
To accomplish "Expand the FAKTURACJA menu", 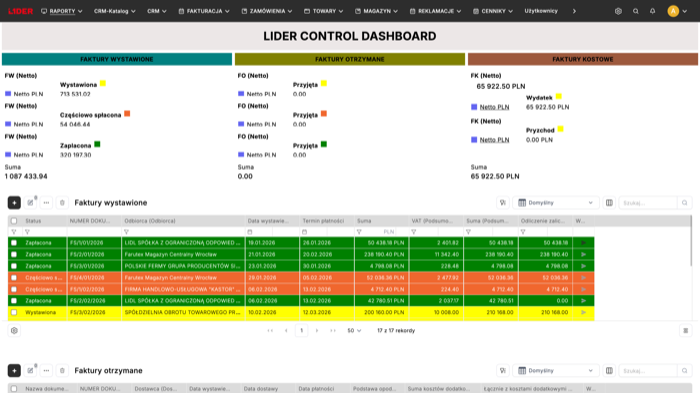I will (x=204, y=11).
